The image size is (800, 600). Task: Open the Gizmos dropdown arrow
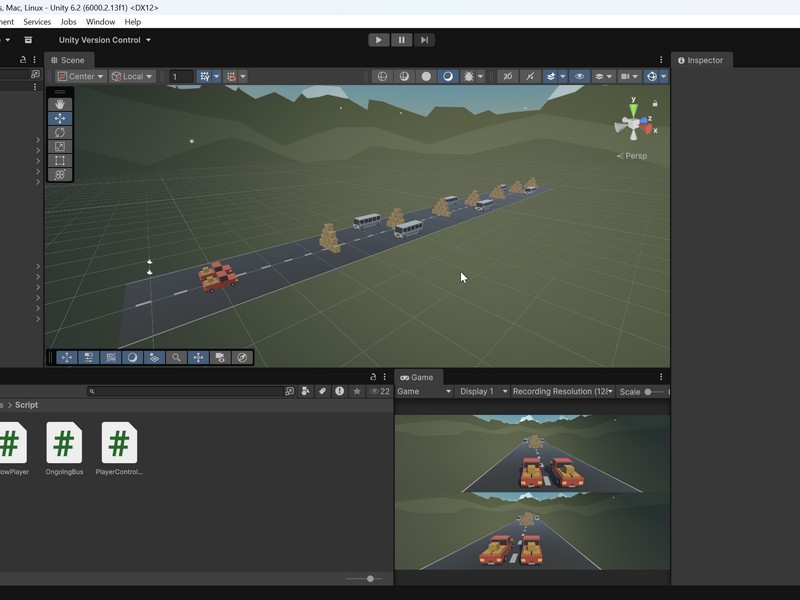tap(663, 77)
